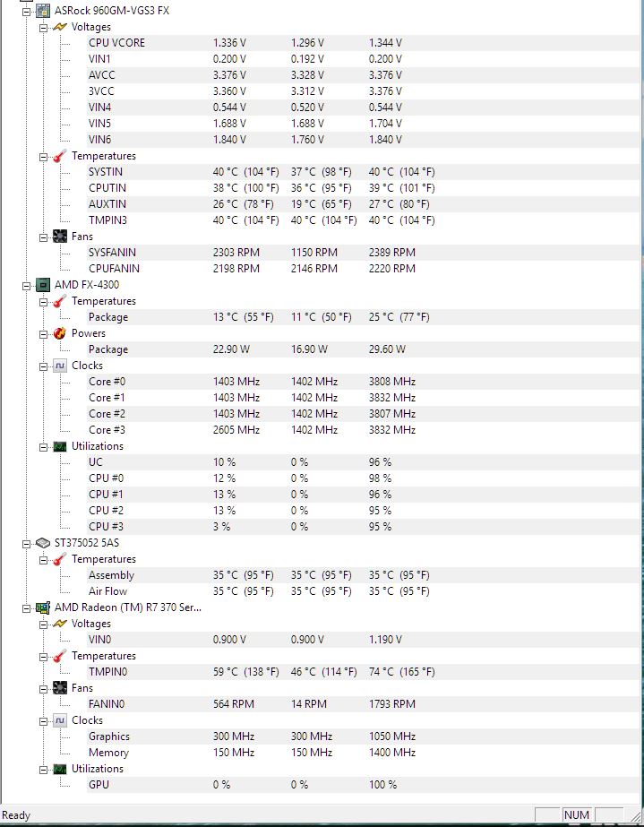Screen dimensions: 644x827
Task: Select the TMPIN0 GPU temperature row
Action: tap(362, 672)
